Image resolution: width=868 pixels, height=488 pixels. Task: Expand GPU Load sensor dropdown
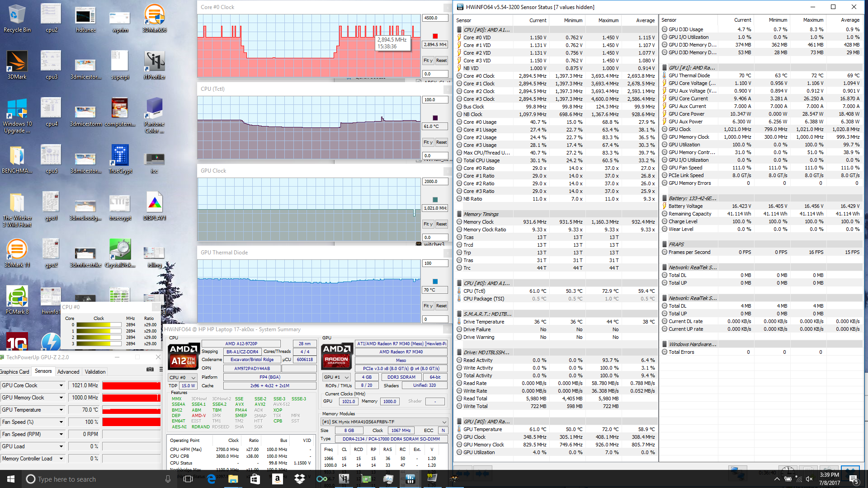click(x=61, y=446)
